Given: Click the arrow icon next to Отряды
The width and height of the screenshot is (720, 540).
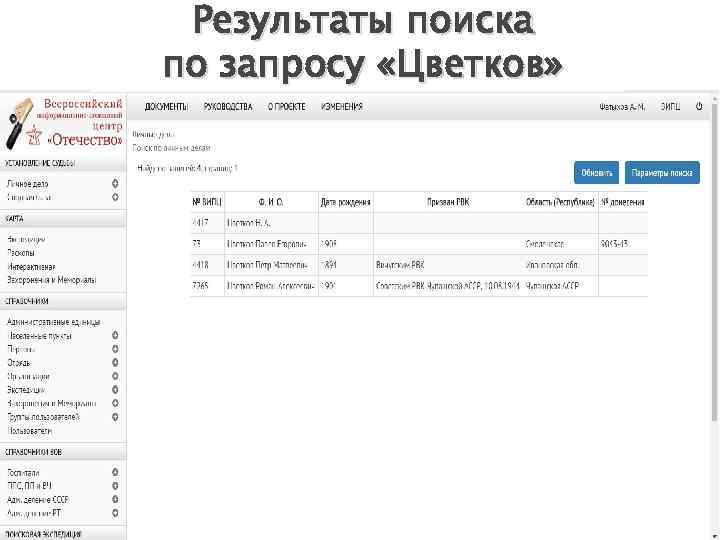Looking at the screenshot, I should (x=115, y=363).
